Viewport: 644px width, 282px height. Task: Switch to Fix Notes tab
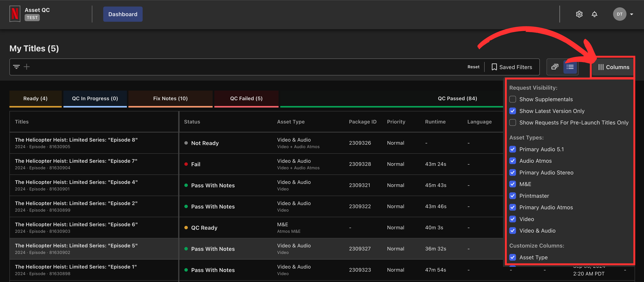point(171,98)
